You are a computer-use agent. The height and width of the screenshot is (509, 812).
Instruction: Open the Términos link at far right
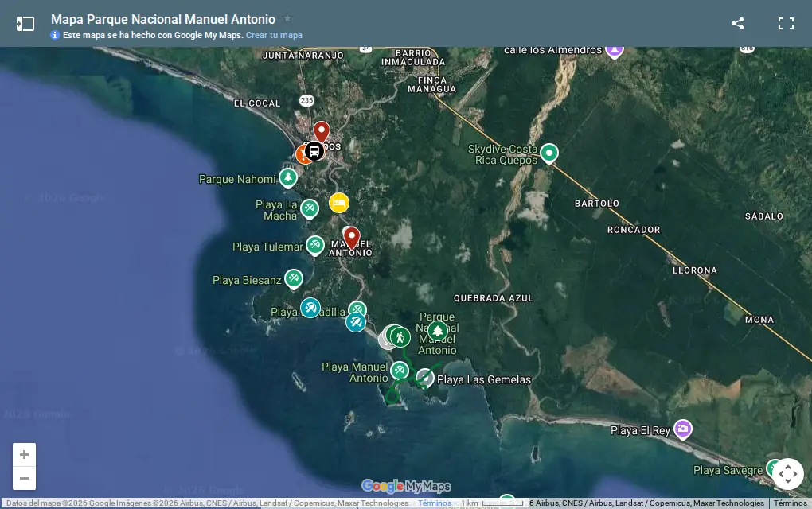791,503
